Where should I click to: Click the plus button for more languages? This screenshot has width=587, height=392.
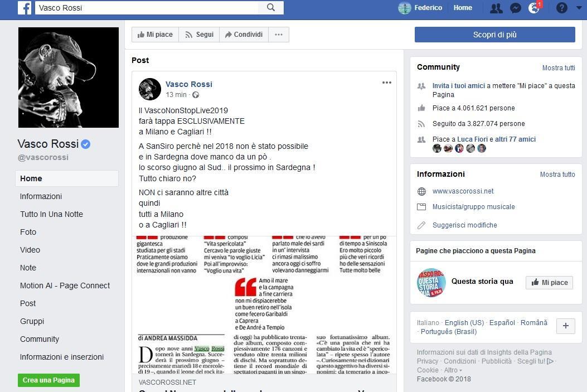click(566, 326)
